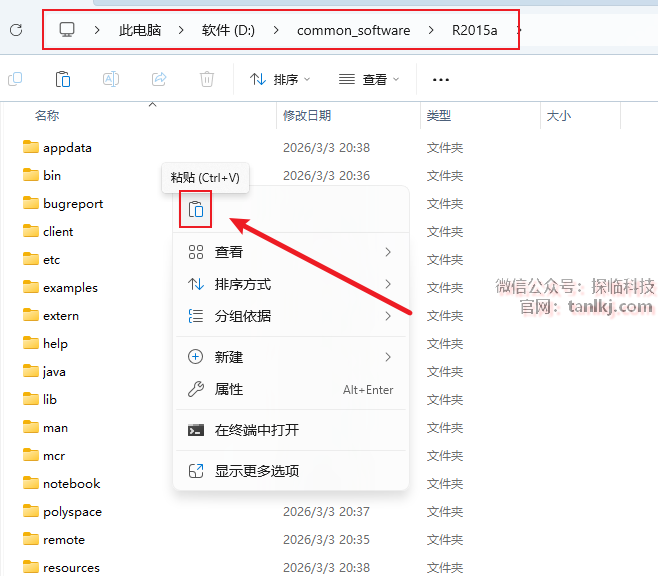658x585 pixels.
Task: Open the 查看 view dropdown in toolbar
Action: click(x=369, y=79)
